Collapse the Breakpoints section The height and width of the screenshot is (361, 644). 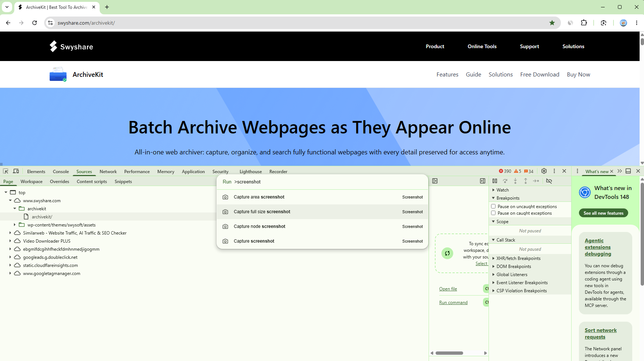(x=493, y=198)
